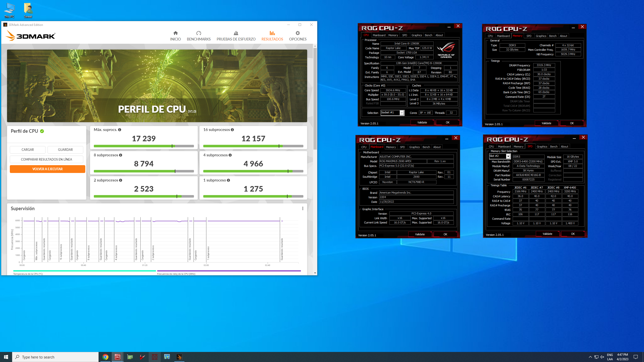The width and height of the screenshot is (644, 362).
Task: Click the red atom icon in the taskbar
Action: pyautogui.click(x=154, y=357)
